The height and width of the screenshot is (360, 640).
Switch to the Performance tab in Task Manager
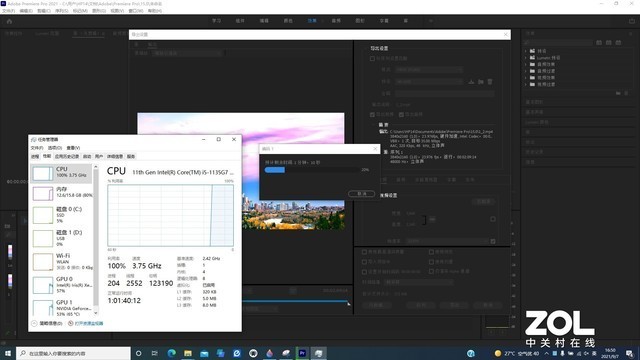tap(47, 156)
